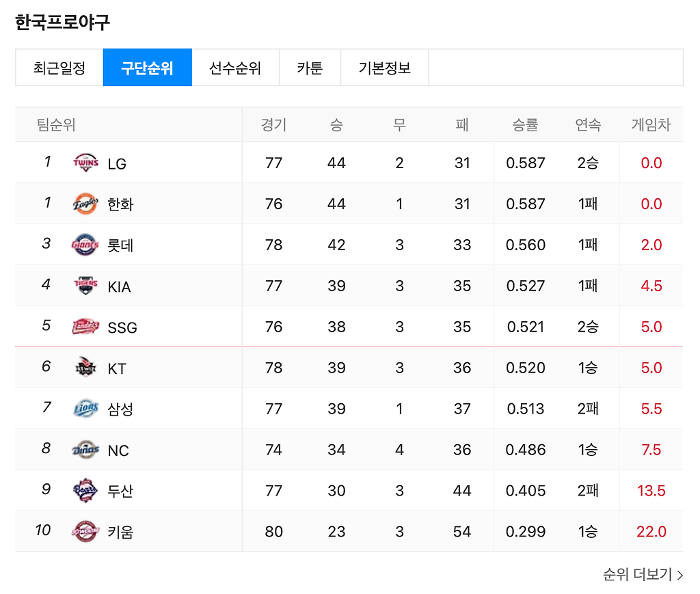
Task: Select the 구단순위 tab
Action: tap(148, 68)
